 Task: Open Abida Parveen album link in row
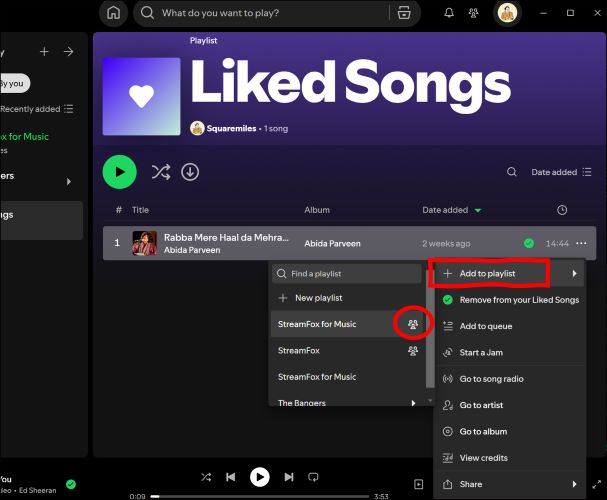pos(332,243)
